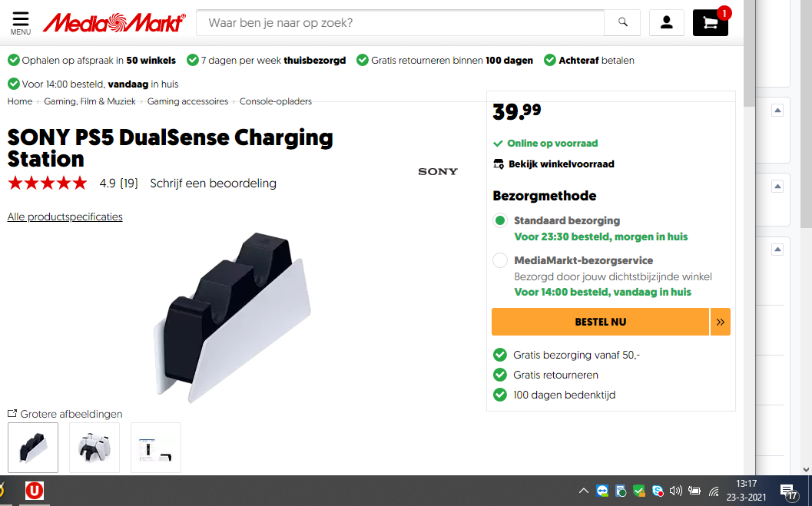Select MediaMarkt-bezorgservice radio button

click(x=500, y=260)
